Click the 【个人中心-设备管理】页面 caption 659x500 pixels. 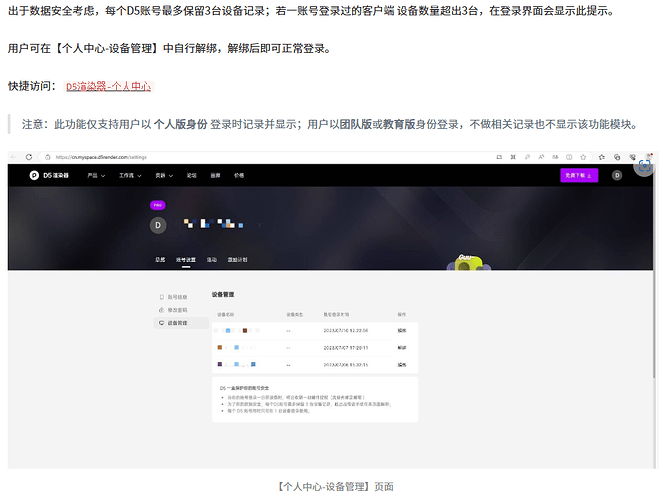point(335,487)
